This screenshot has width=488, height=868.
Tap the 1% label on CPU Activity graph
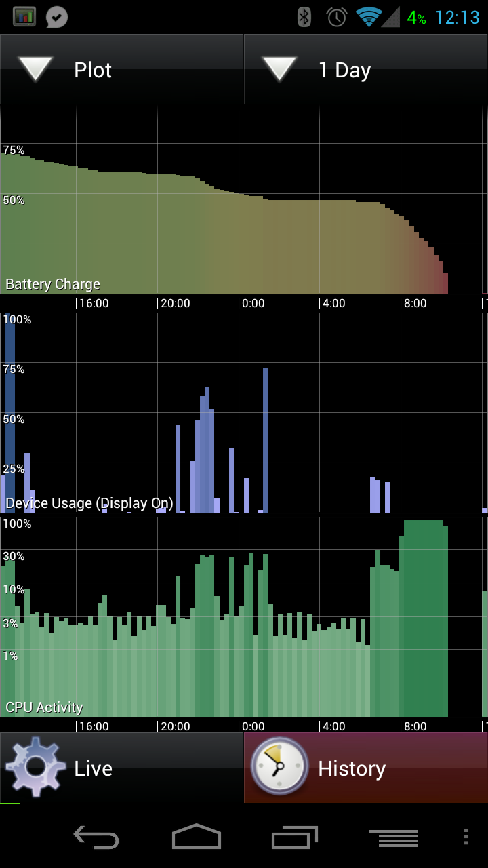tap(10, 656)
